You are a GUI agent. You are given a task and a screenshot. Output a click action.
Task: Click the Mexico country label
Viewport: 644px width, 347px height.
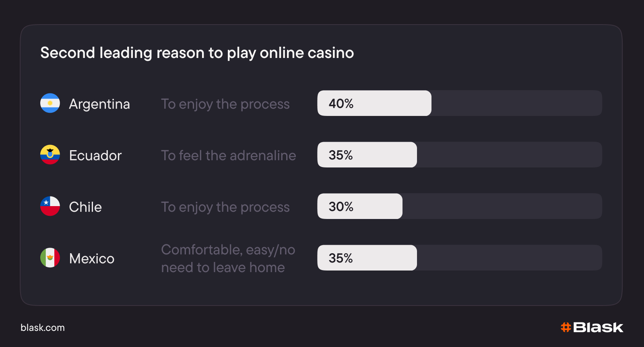92,258
